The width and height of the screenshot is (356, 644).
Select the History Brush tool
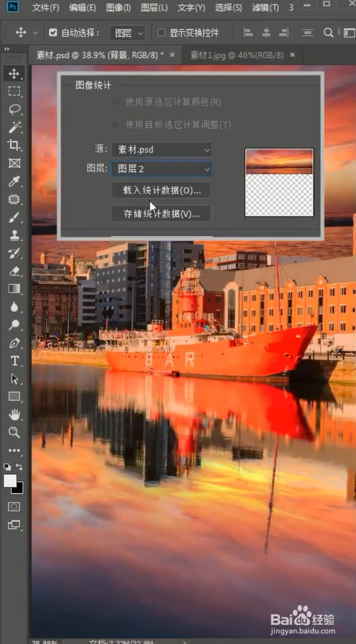pos(15,253)
